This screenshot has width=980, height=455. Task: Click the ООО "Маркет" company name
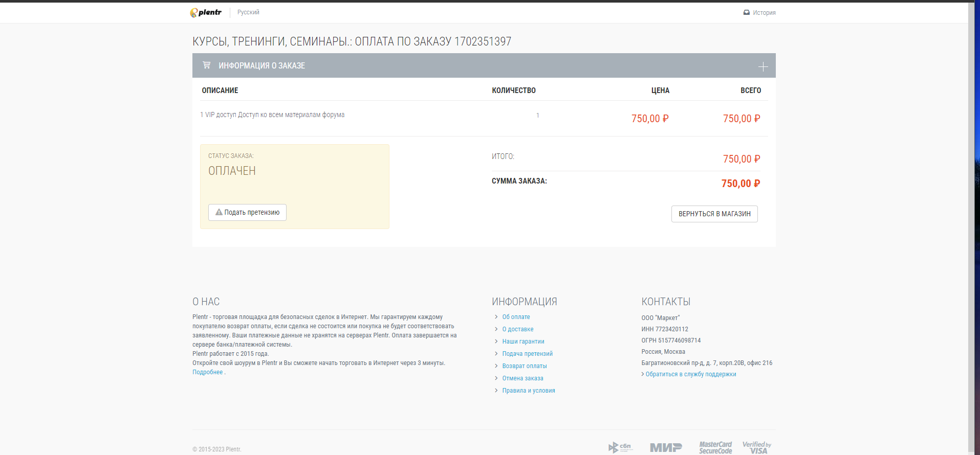coord(660,318)
